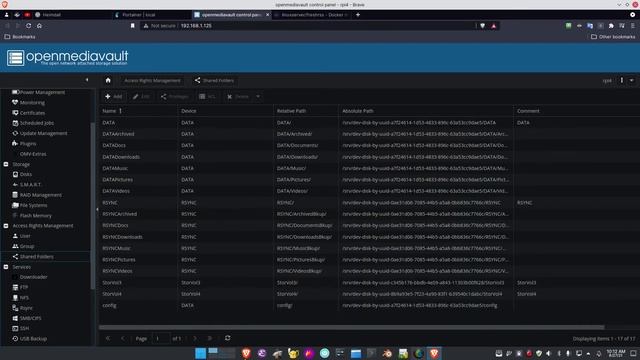640x360 pixels.
Task: Click the page number input field
Action: tap(160, 338)
